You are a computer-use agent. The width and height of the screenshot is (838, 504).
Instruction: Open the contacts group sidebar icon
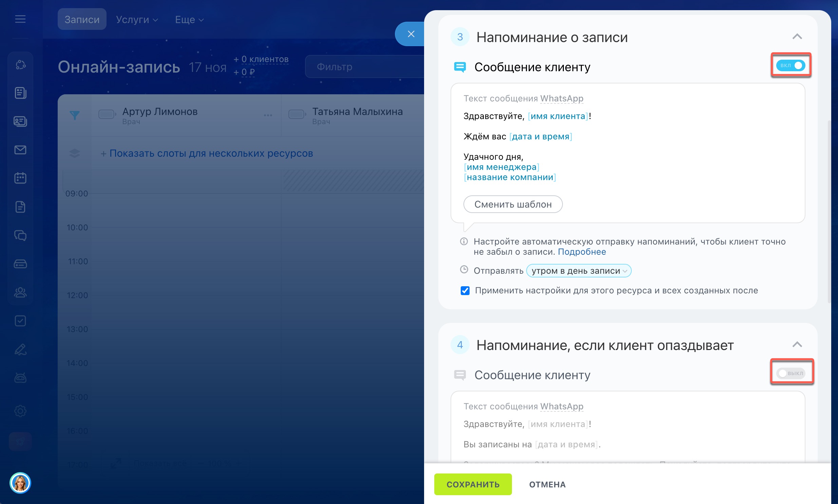(x=20, y=292)
